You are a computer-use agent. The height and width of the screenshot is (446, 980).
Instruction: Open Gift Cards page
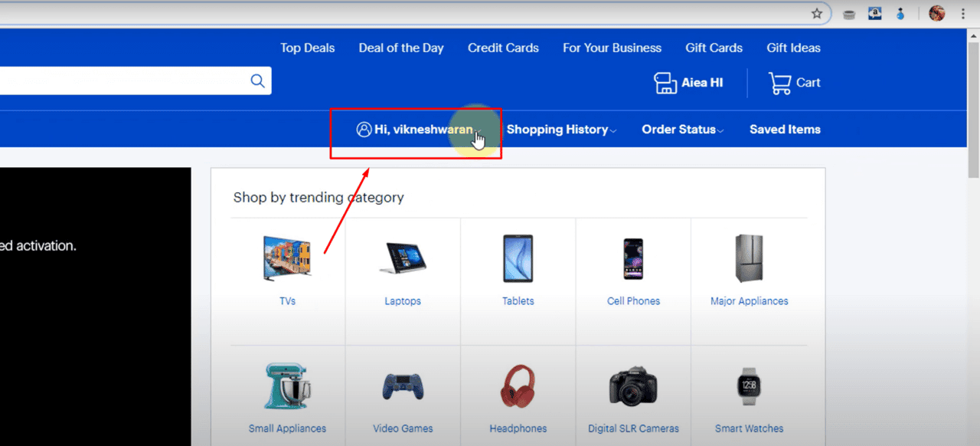pos(714,48)
